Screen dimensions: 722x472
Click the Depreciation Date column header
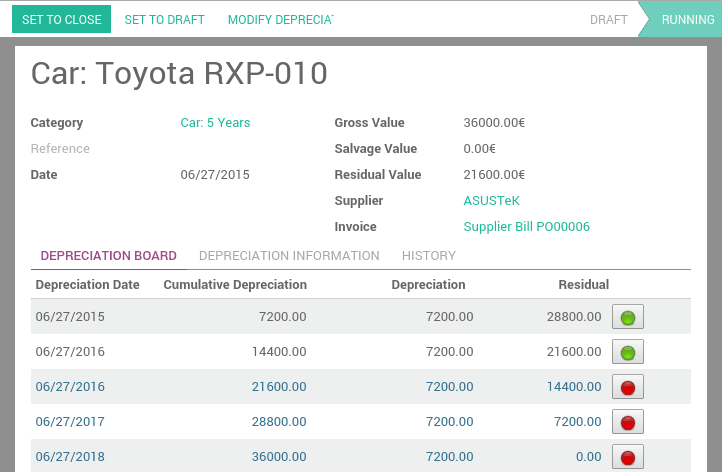click(x=87, y=285)
